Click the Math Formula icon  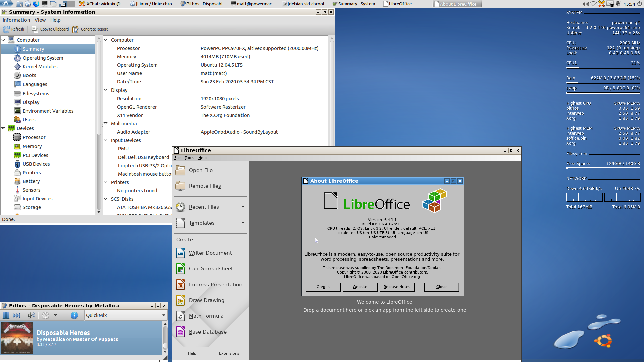(x=180, y=316)
